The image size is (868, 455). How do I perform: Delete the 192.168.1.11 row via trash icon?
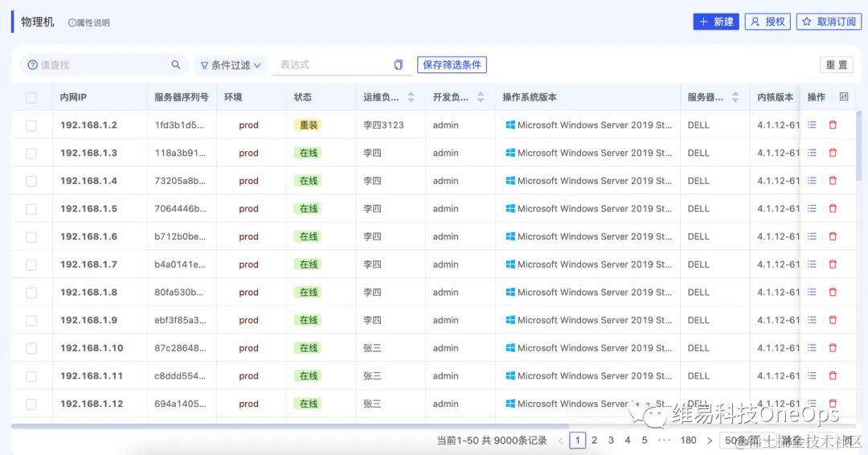tap(833, 376)
